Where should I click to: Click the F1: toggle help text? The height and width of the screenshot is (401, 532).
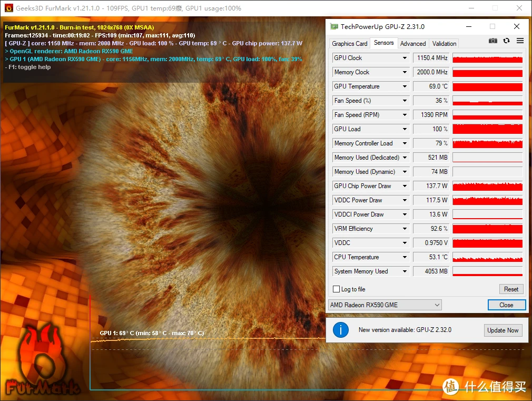28,67
